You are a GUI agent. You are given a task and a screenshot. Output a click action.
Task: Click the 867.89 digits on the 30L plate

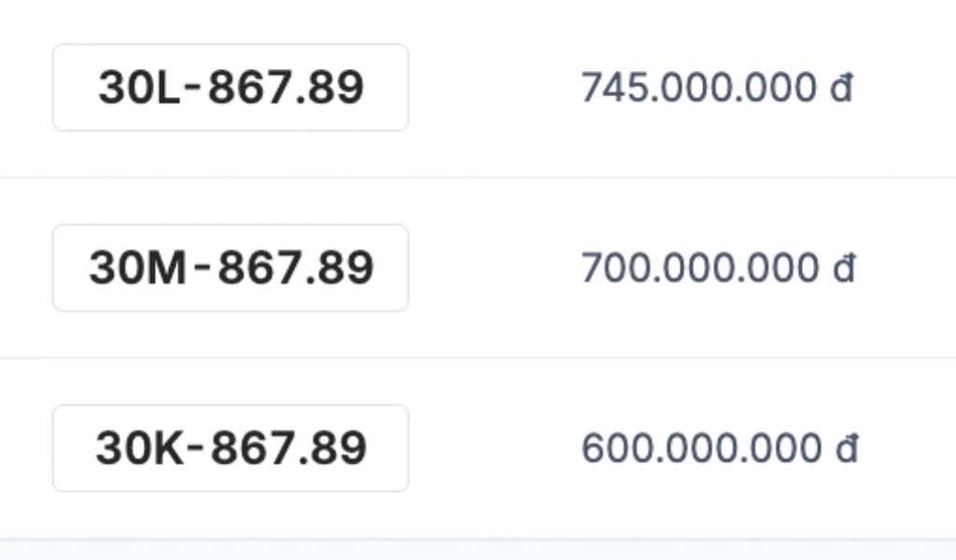click(x=286, y=87)
